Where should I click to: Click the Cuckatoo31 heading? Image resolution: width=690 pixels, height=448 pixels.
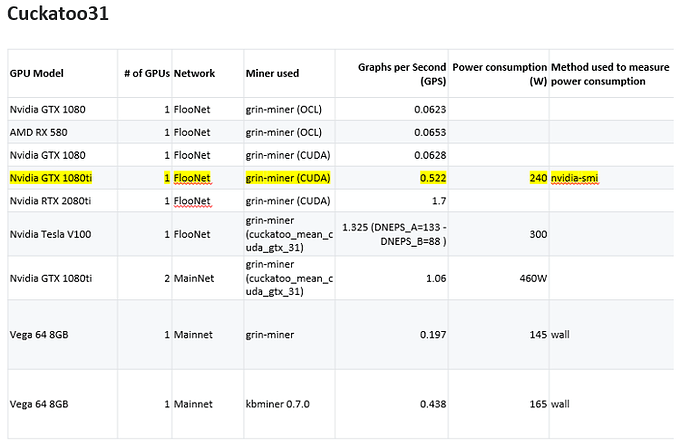coord(58,14)
